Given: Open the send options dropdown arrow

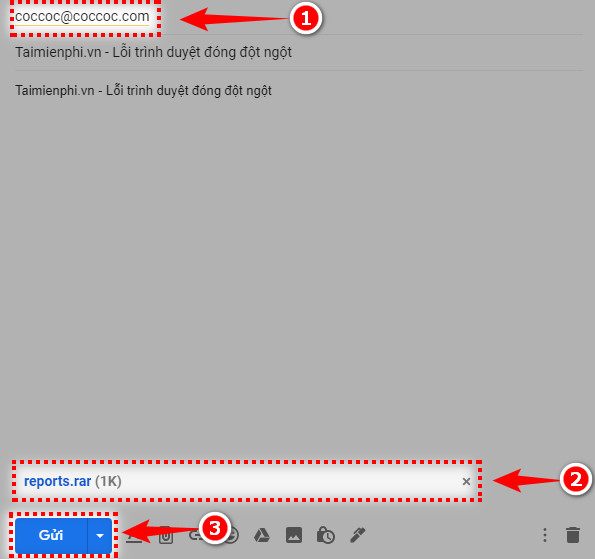Looking at the screenshot, I should [100, 535].
